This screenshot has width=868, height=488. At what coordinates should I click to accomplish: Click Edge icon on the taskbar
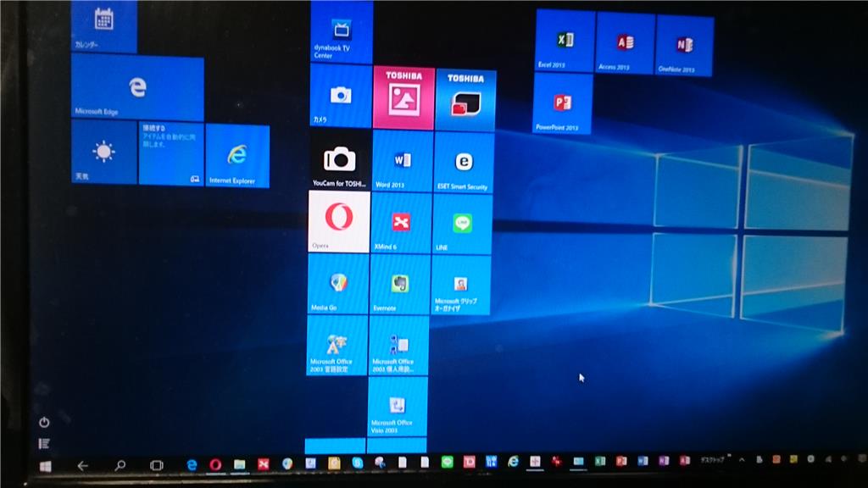(x=192, y=465)
